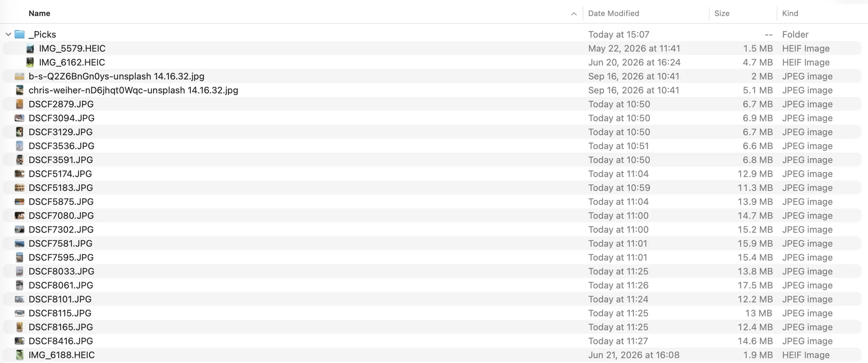Collapse the _Picks folder disclosure arrow
This screenshot has height=363, width=868.
click(x=8, y=34)
